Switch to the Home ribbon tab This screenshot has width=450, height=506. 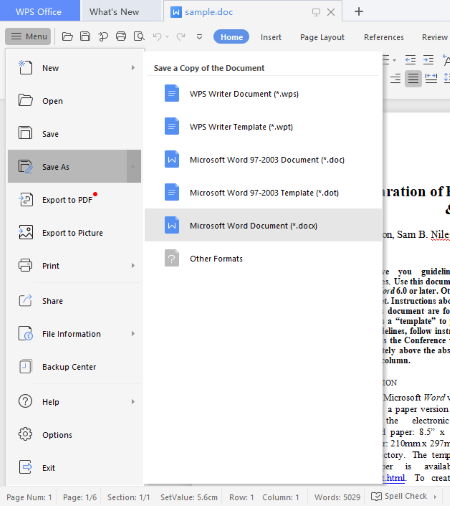click(x=231, y=37)
